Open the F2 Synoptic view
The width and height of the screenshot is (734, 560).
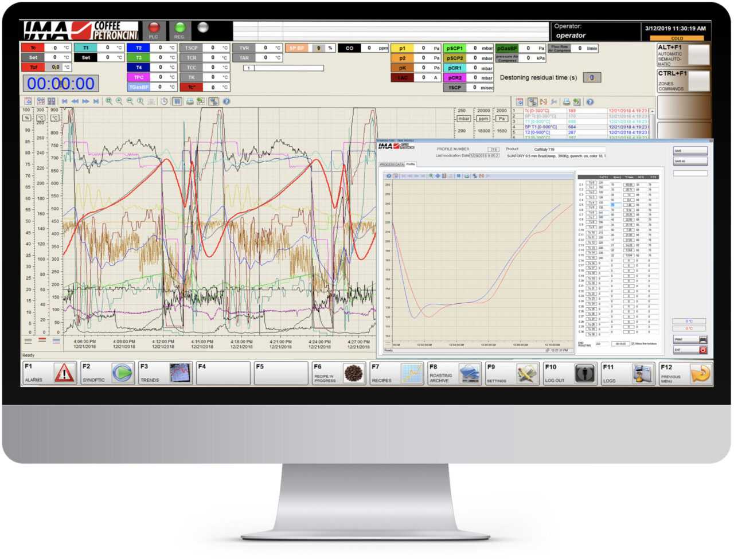[x=122, y=373]
